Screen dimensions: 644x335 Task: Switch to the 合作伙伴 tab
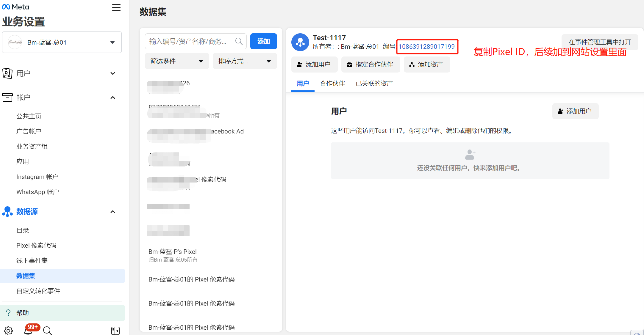pos(332,84)
